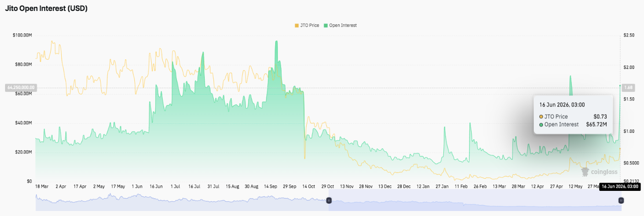Click the 1.68 right axis value label

[628, 87]
